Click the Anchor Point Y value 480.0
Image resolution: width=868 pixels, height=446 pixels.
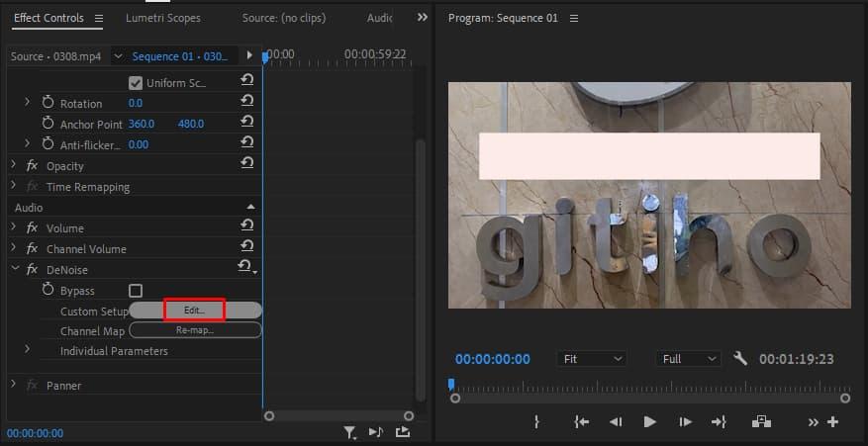pos(191,124)
